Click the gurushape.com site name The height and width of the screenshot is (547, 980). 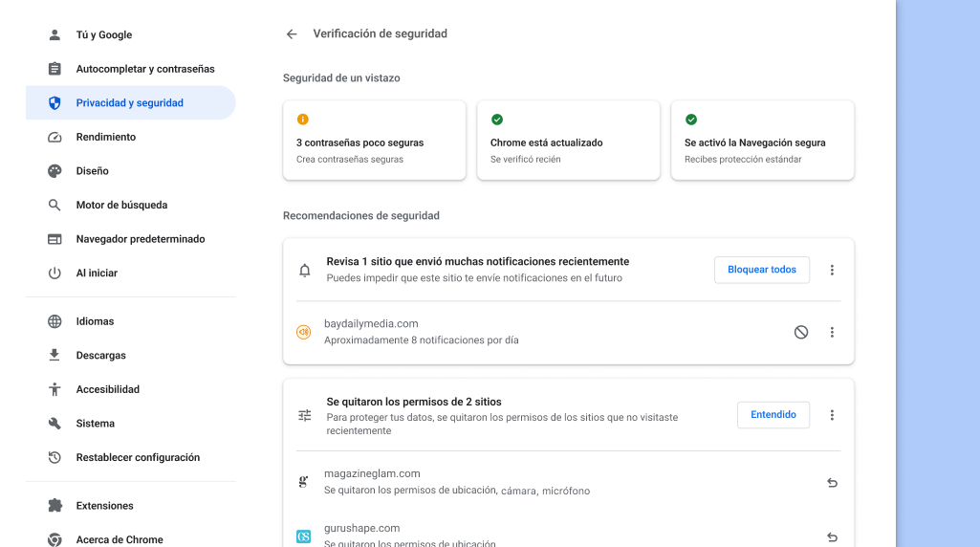361,528
